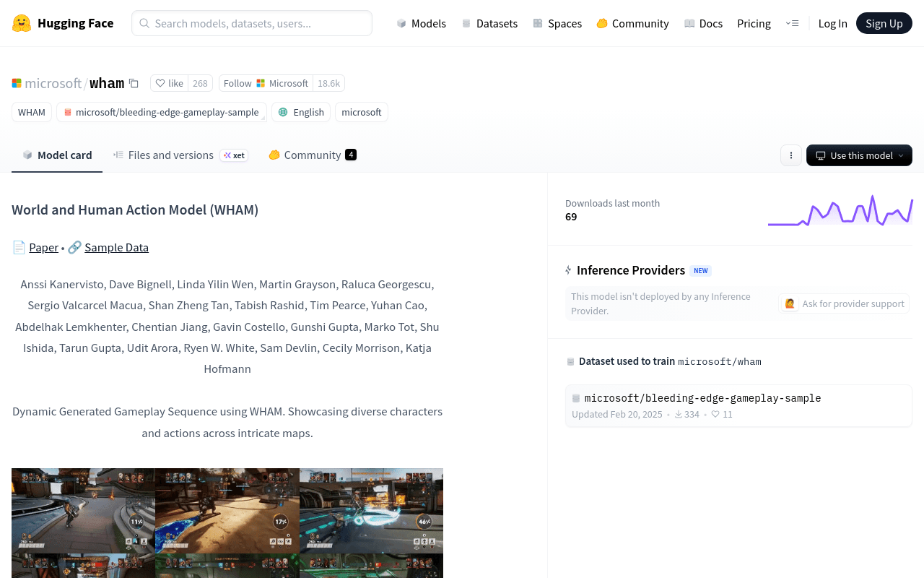Click the monitor icon in Use this model
Image resolution: width=924 pixels, height=578 pixels.
pos(821,155)
